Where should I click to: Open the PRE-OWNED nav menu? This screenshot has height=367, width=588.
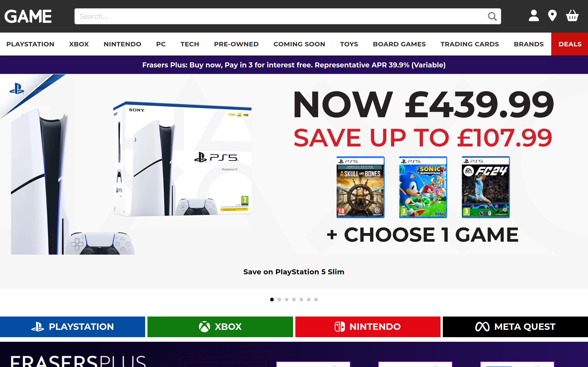[x=236, y=44]
